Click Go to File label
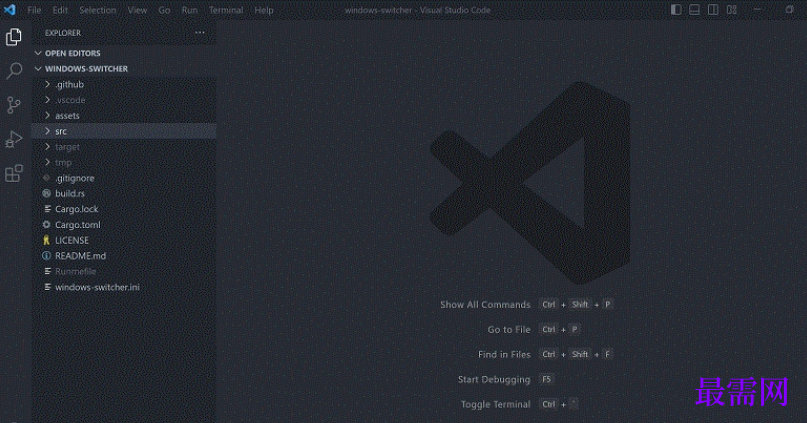 (509, 329)
